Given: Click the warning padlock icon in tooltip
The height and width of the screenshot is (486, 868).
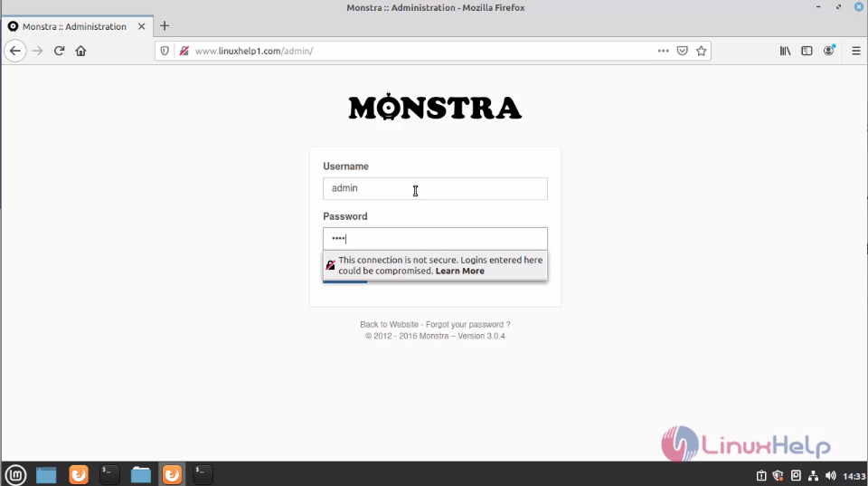Looking at the screenshot, I should click(331, 265).
